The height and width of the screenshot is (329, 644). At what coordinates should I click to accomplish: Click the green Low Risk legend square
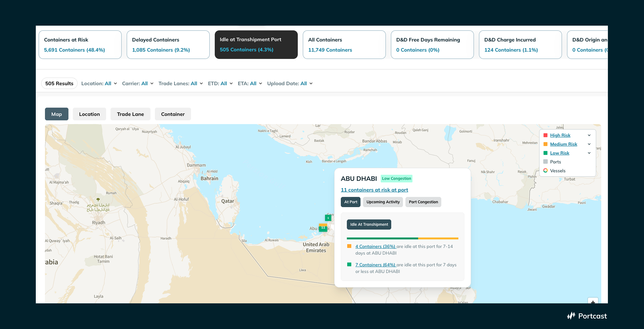(545, 153)
